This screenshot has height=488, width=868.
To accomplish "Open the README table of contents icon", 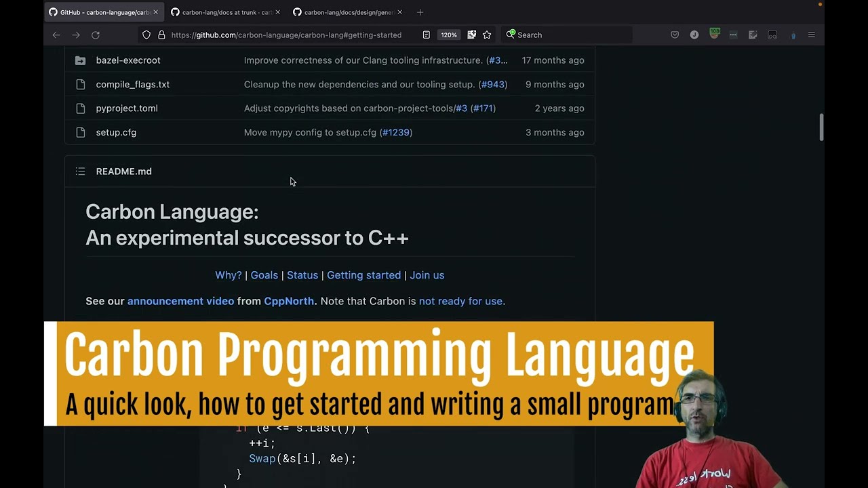I will [80, 171].
